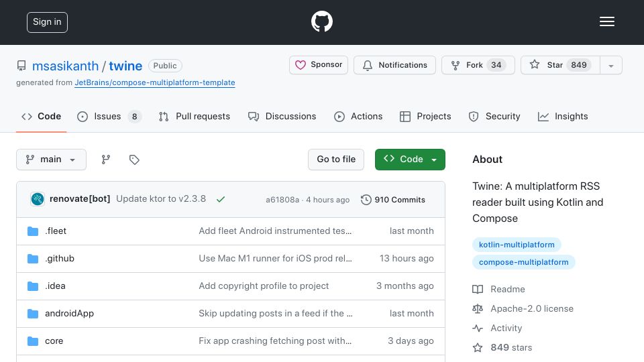Expand the star lists dropdown arrow
This screenshot has width=644, height=362.
pyautogui.click(x=611, y=65)
